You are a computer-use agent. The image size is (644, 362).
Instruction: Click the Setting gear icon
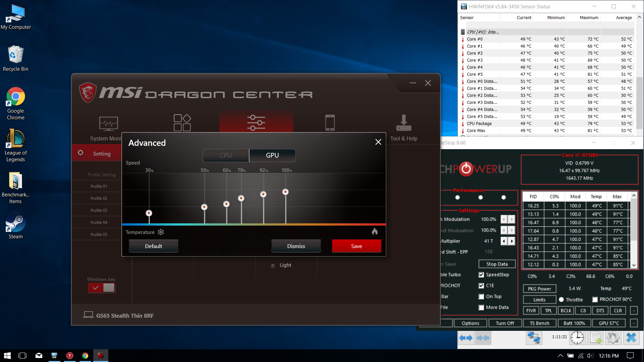click(x=80, y=153)
